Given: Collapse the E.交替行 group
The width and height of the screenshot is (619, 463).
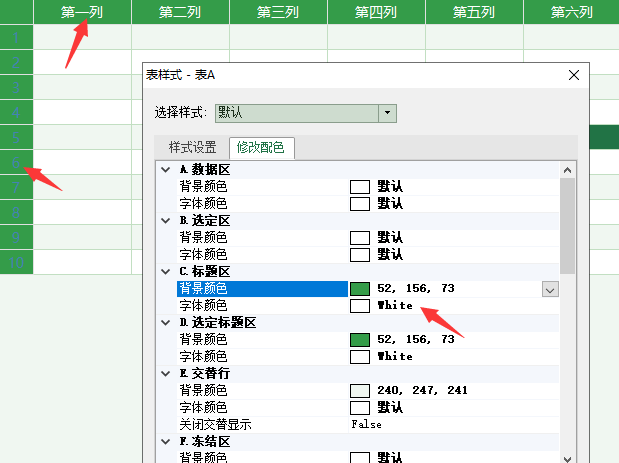Looking at the screenshot, I should pyautogui.click(x=166, y=373).
